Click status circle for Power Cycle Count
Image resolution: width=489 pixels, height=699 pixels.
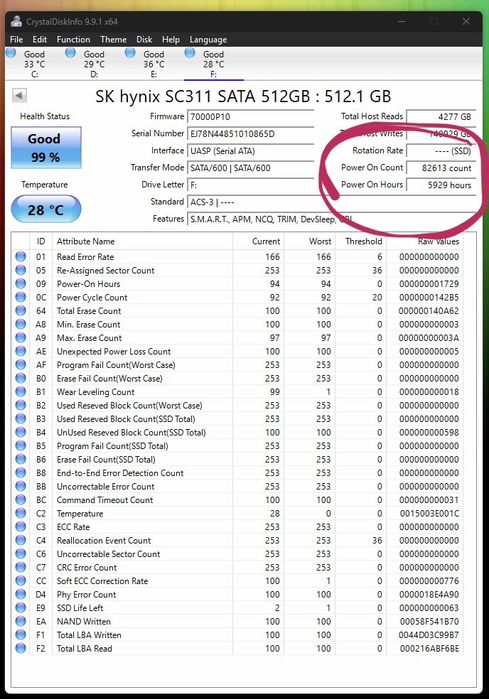click(x=21, y=297)
